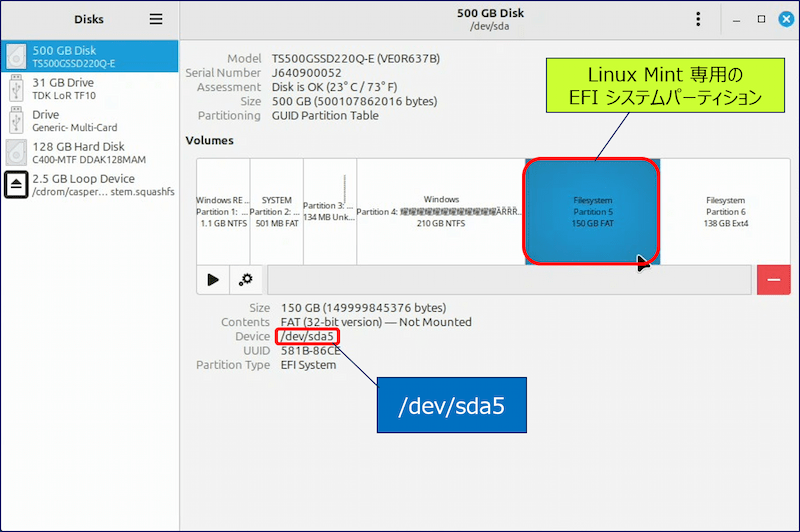Click the assessment text Disk is OK
Screen dimensions: 800x532
[334, 87]
